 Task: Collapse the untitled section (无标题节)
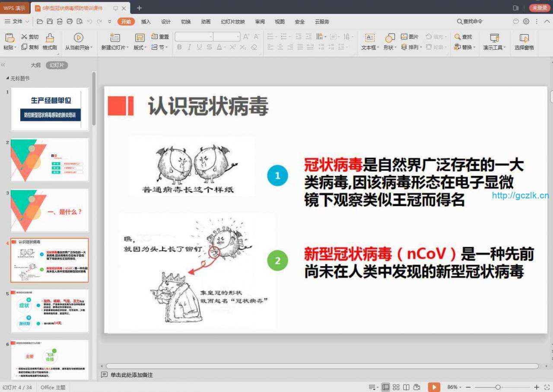[7, 78]
